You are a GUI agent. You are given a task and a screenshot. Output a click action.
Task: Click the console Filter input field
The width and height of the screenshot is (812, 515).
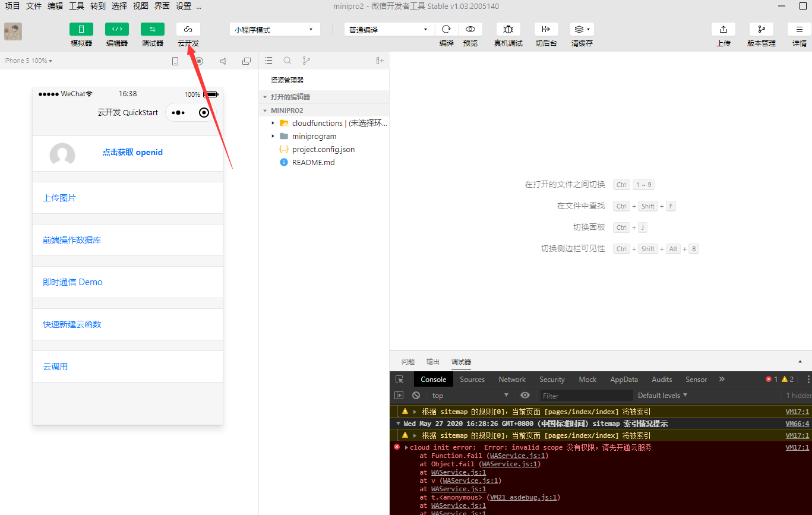pyautogui.click(x=586, y=396)
